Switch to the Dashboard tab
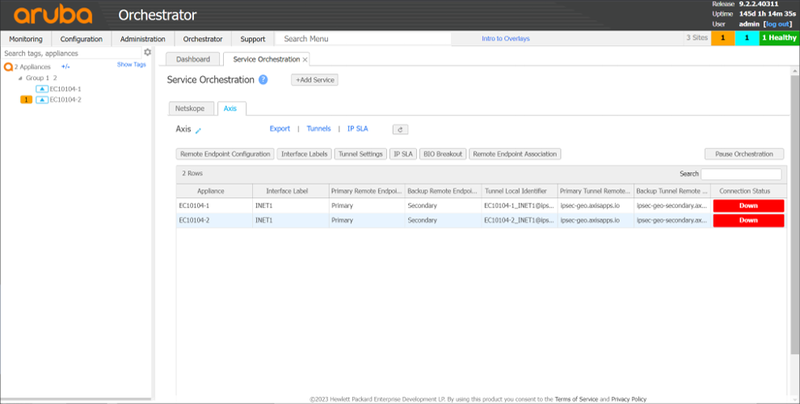Screen dimensions: 800x404 [193, 59]
